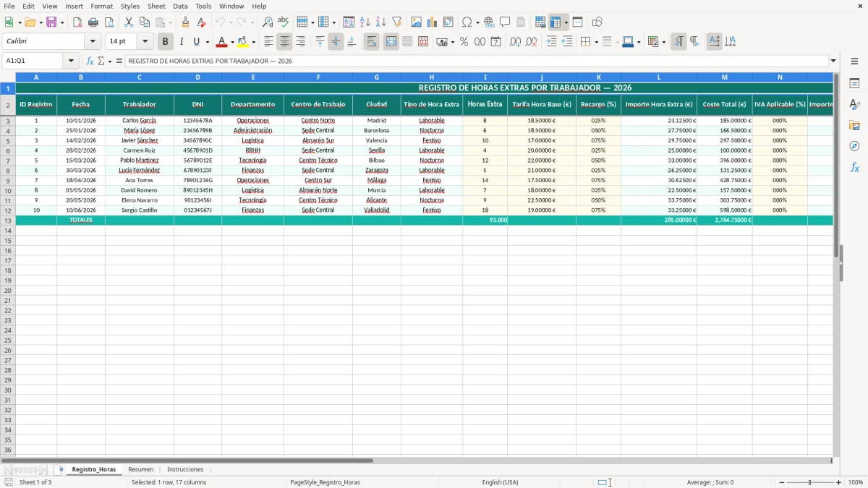Viewport: 868px width, 488px height.
Task: Click Zoom In plus button in status bar
Action: (839, 482)
